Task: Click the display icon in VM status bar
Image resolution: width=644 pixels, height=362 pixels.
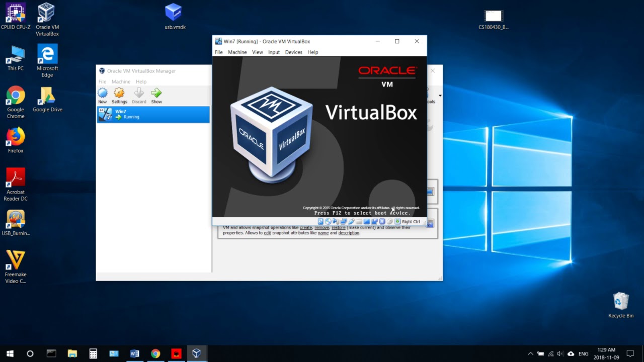Action: click(367, 222)
